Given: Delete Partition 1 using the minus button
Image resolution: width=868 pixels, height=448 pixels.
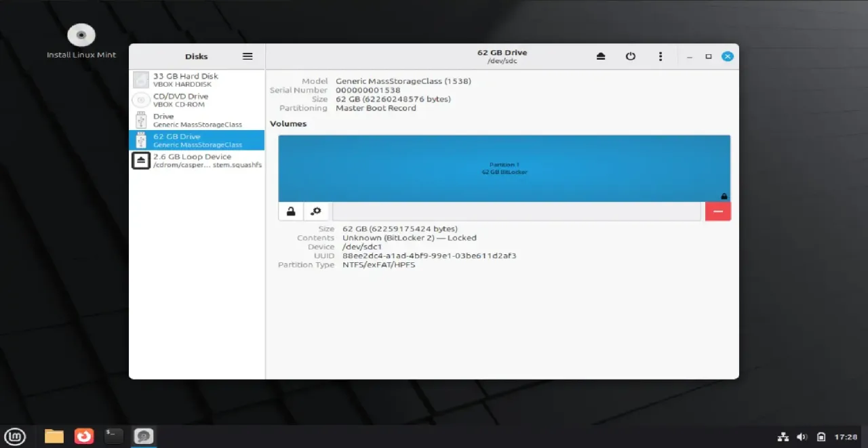Looking at the screenshot, I should [x=717, y=211].
